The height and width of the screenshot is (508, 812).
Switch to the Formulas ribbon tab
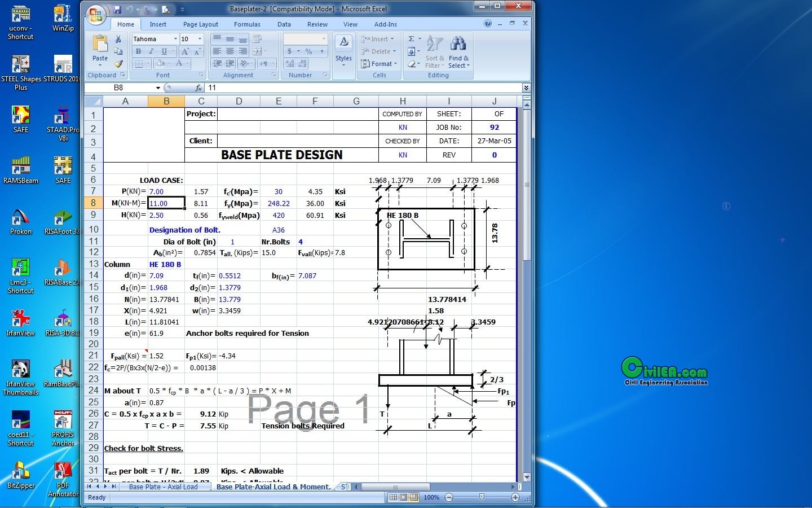click(x=247, y=24)
